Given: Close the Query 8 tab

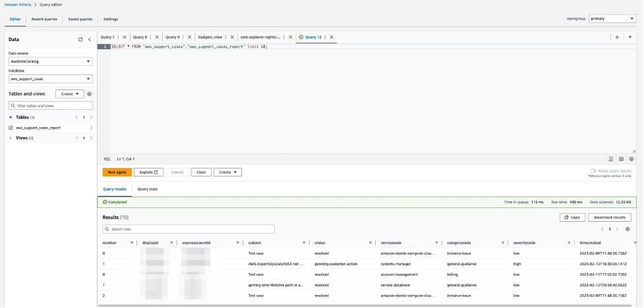Looking at the screenshot, I should click(157, 38).
